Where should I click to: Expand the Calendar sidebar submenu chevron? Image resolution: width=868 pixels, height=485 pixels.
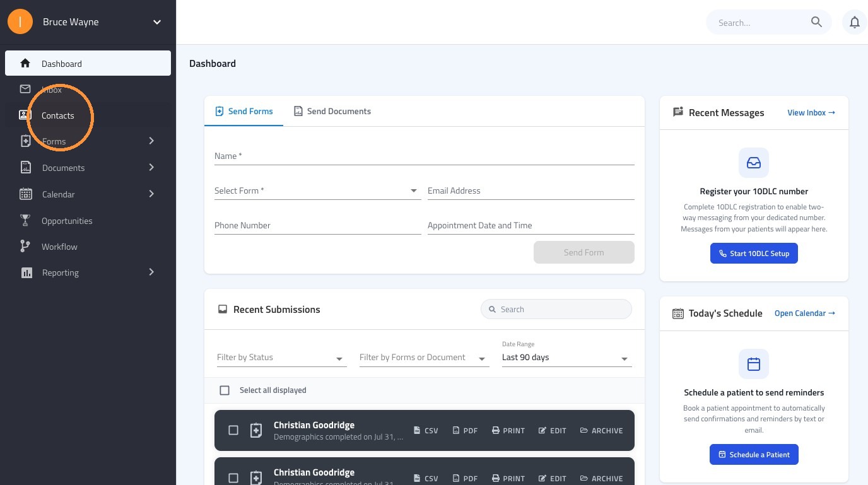(151, 194)
